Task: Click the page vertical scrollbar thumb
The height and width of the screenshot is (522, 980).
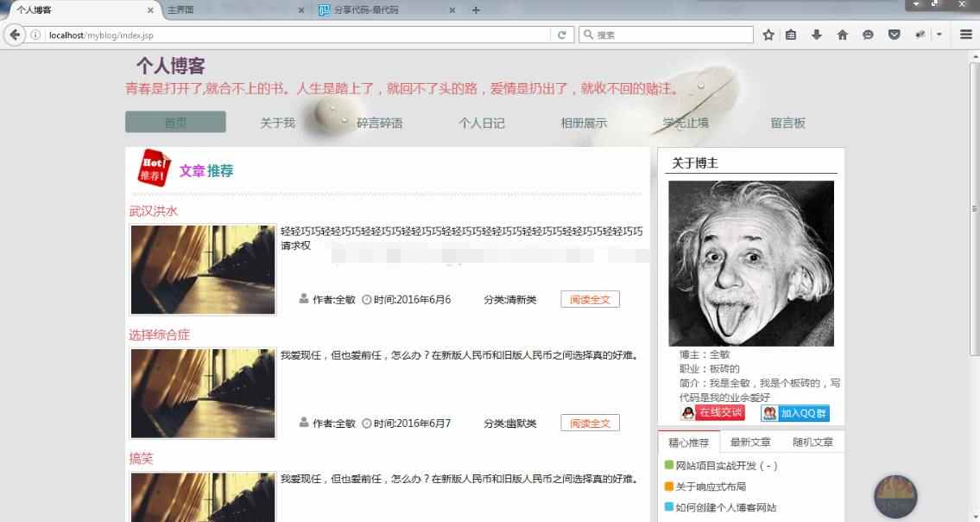Action: click(x=974, y=210)
